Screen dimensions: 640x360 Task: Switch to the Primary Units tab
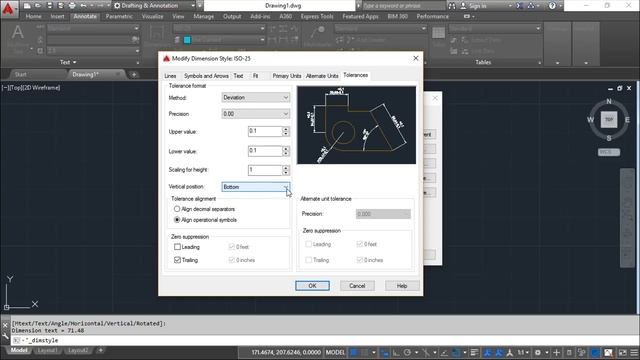pos(287,76)
